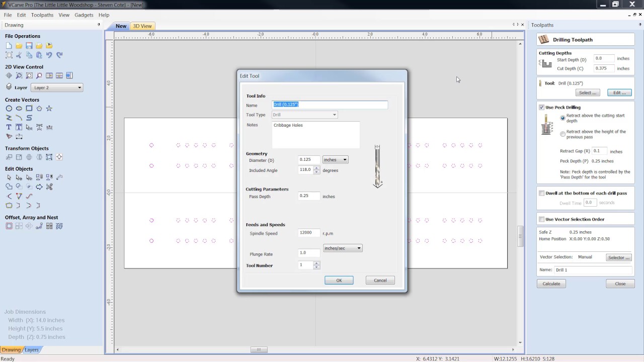
Task: Click the Retract Gap input field
Action: click(599, 151)
